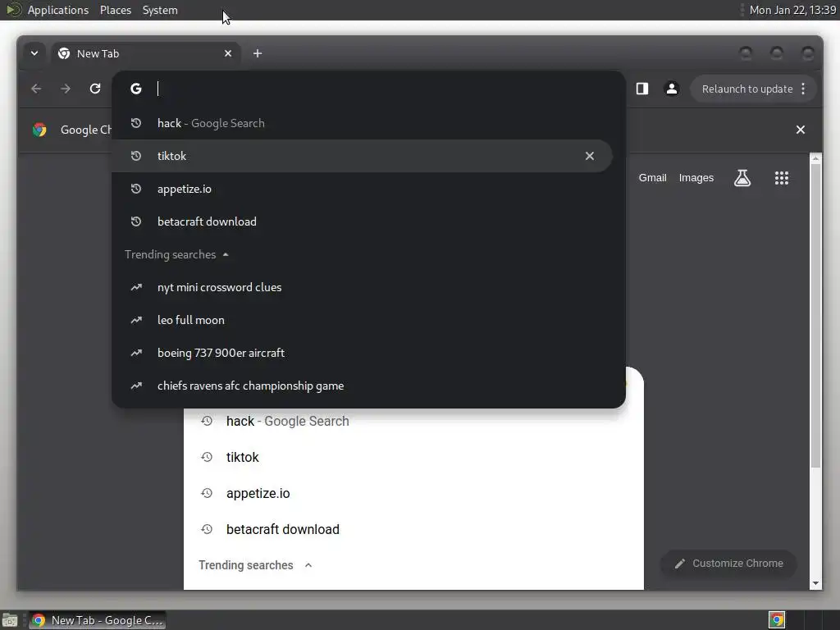Click Customize Chrome button

728,564
